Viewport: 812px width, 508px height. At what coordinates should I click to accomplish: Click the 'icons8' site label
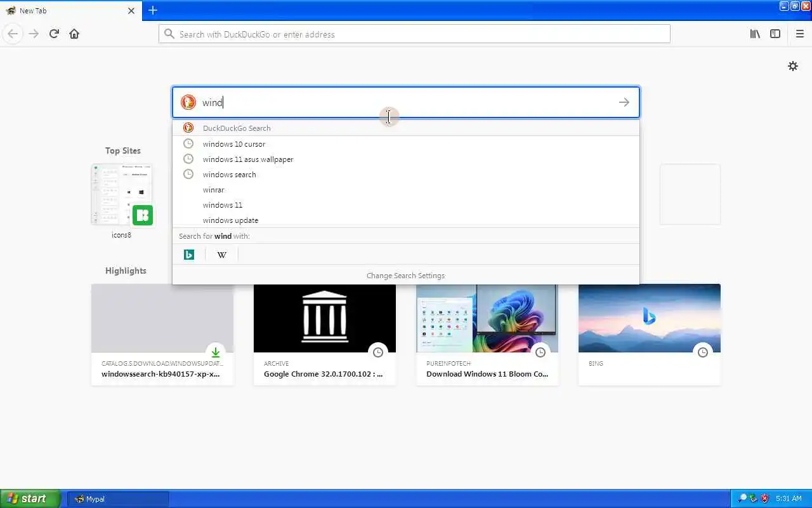point(122,235)
